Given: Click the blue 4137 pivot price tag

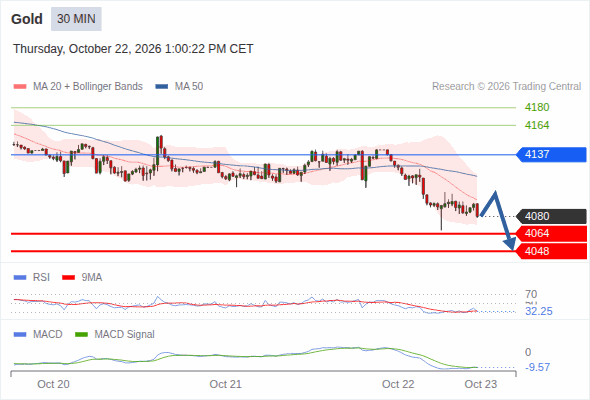Looking at the screenshot, I should [551, 154].
